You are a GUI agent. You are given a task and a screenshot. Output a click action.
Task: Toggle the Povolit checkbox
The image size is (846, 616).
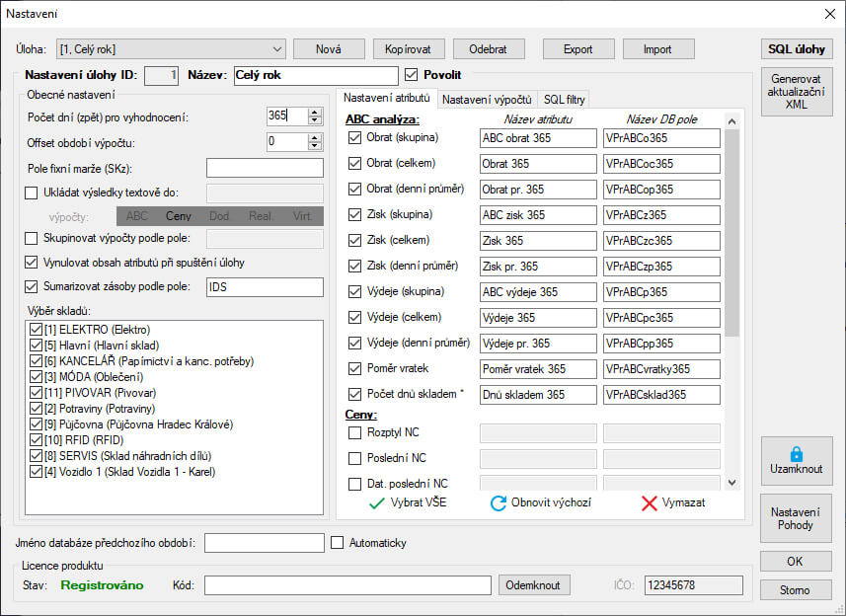[x=412, y=74]
